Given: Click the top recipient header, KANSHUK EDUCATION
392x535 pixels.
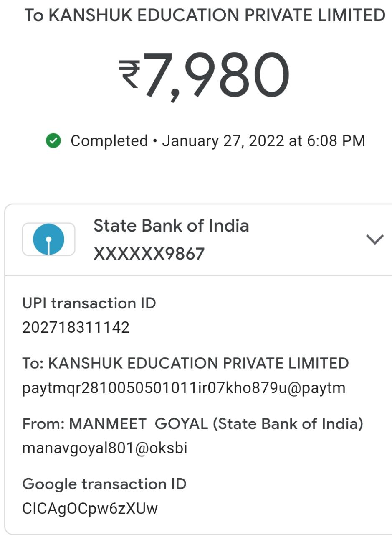Looking at the screenshot, I should click(x=205, y=16).
